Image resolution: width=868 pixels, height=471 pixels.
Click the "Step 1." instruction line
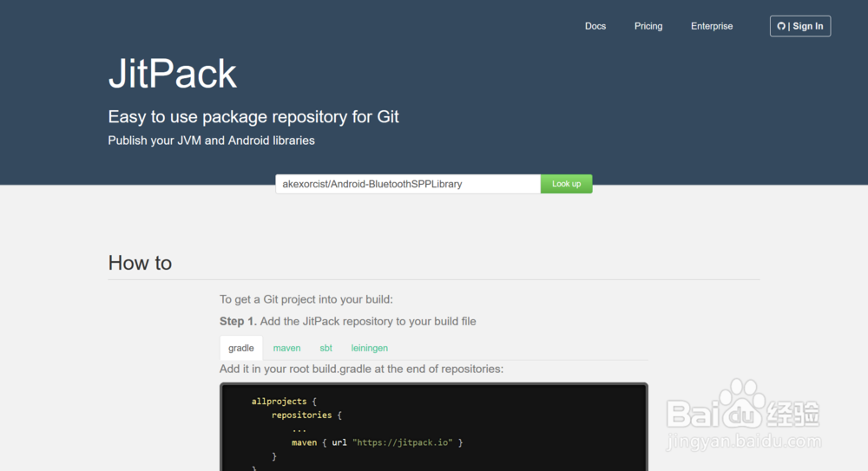(348, 322)
